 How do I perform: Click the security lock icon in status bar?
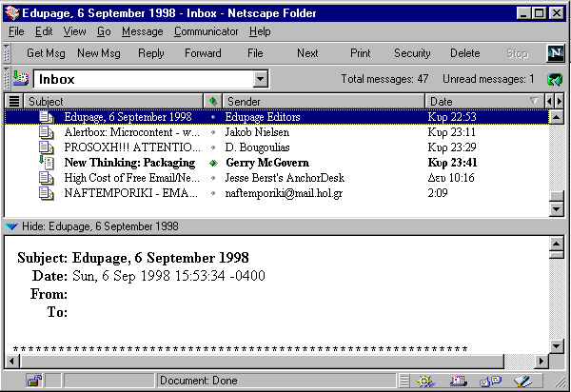coord(34,381)
